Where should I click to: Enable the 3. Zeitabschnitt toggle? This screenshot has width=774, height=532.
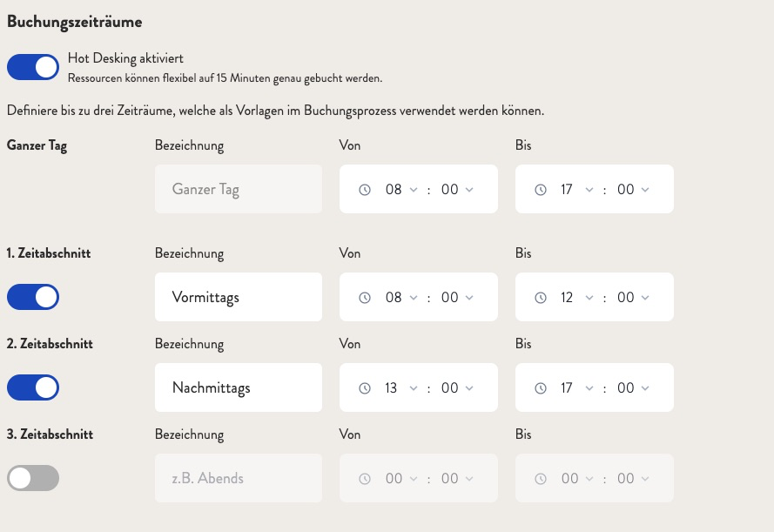(x=33, y=478)
